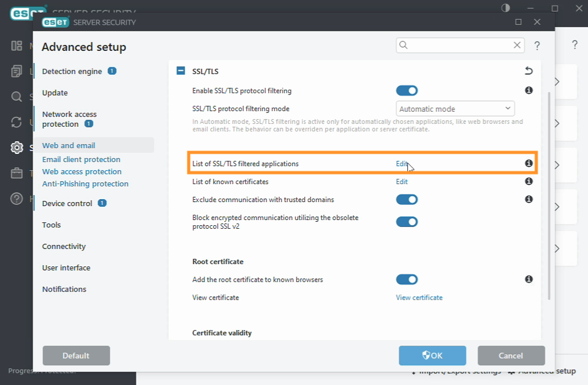Select Network access protection category
This screenshot has height=385, width=588.
(70, 119)
